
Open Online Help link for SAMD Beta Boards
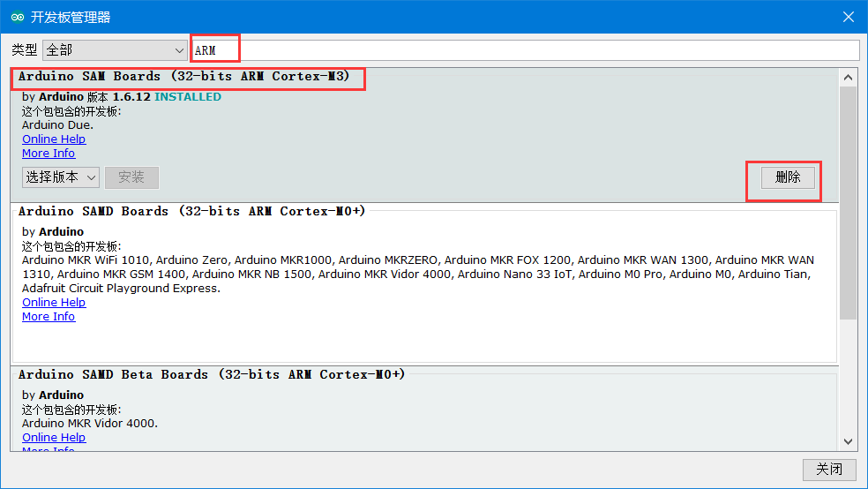[54, 438]
